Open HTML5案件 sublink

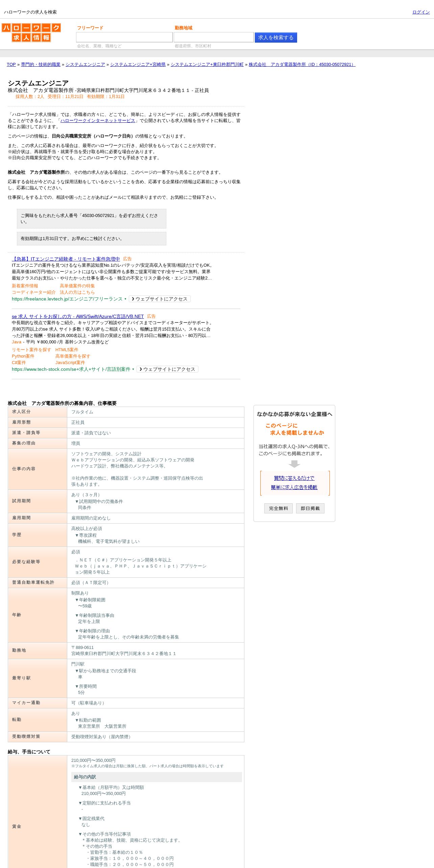(67, 350)
